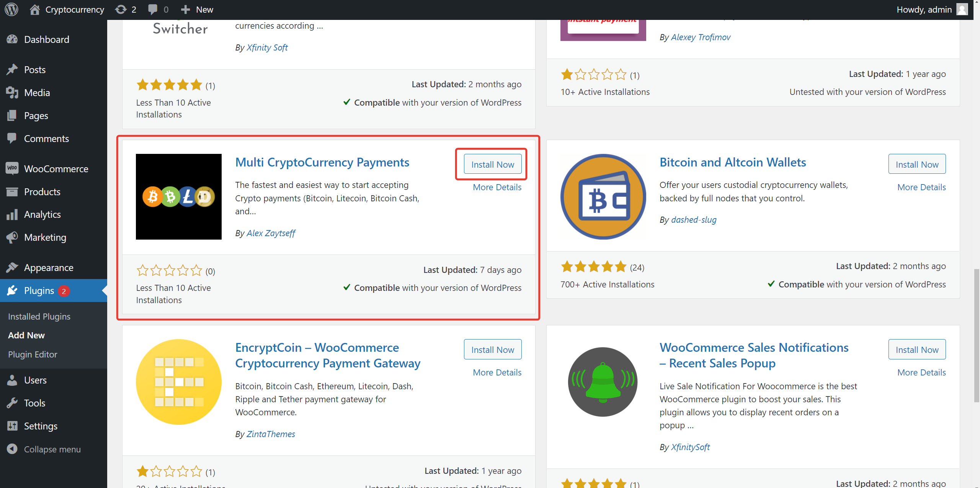Install WooCommerce Sales Notifications plugin
The width and height of the screenshot is (980, 488).
point(917,349)
